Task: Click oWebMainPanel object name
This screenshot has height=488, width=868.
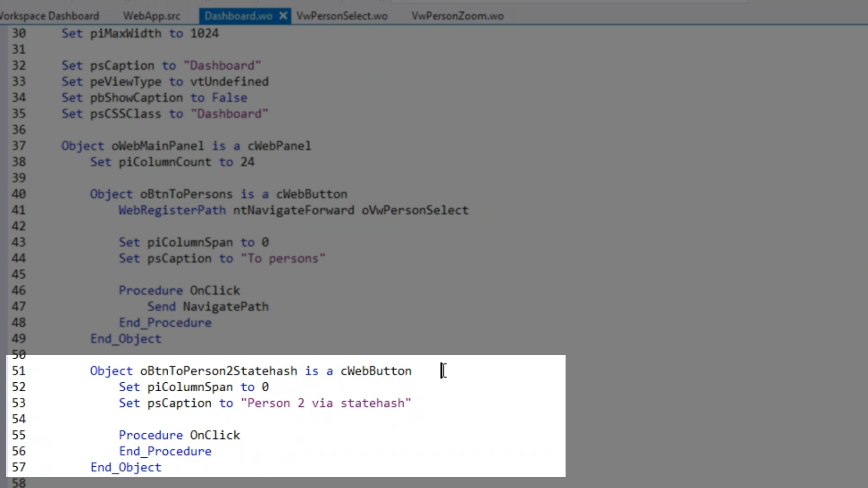Action: [x=158, y=146]
